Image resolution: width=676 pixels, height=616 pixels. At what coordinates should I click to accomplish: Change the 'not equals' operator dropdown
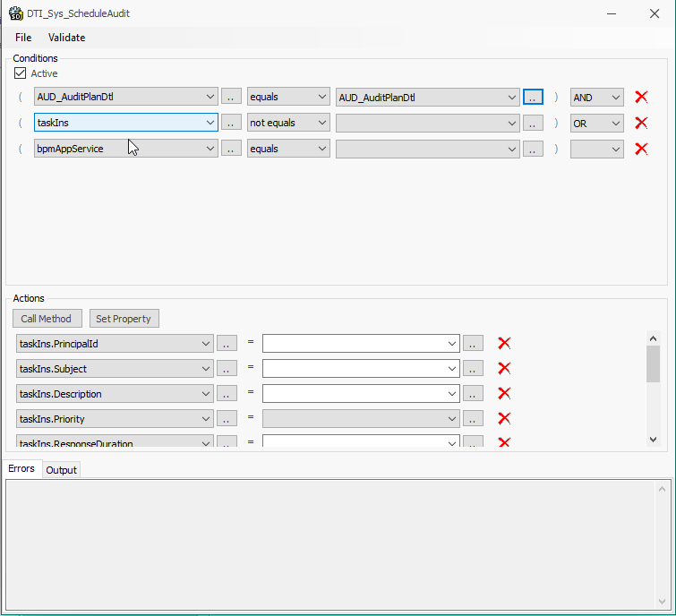pos(288,123)
